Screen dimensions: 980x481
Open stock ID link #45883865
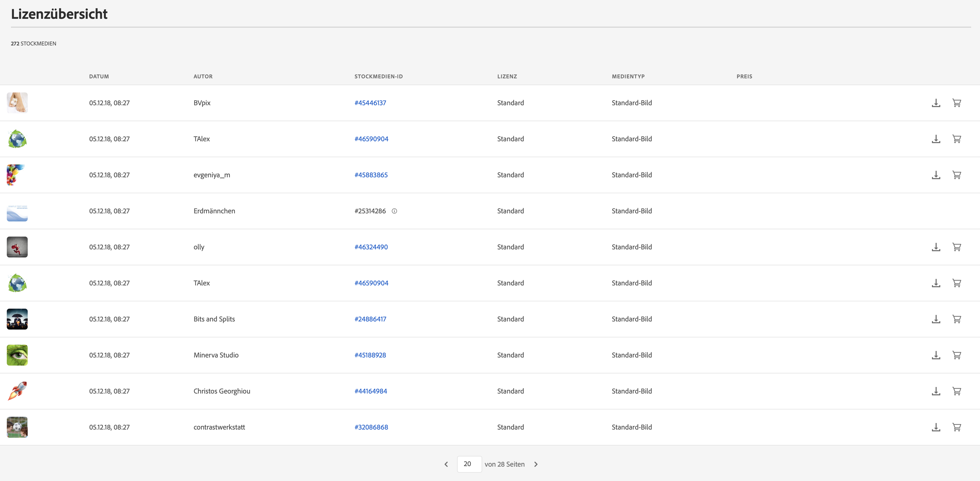click(371, 175)
